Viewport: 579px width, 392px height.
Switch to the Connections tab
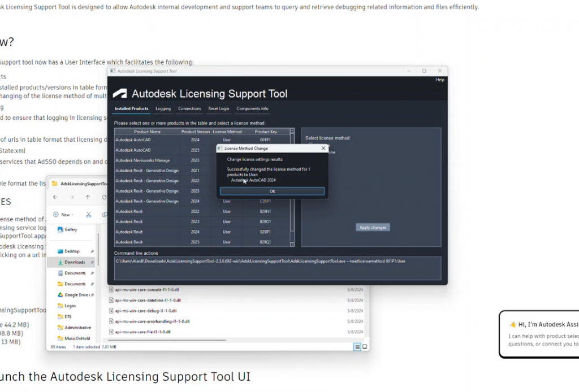click(x=189, y=108)
